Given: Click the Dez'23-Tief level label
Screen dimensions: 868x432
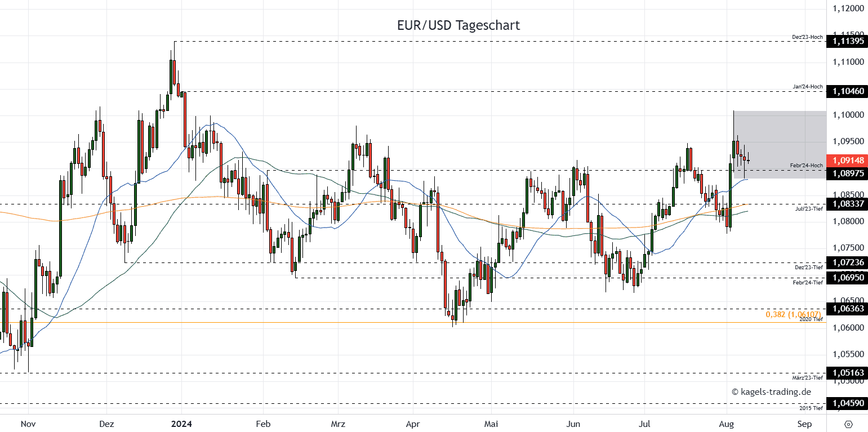Looking at the screenshot, I should pyautogui.click(x=809, y=267).
